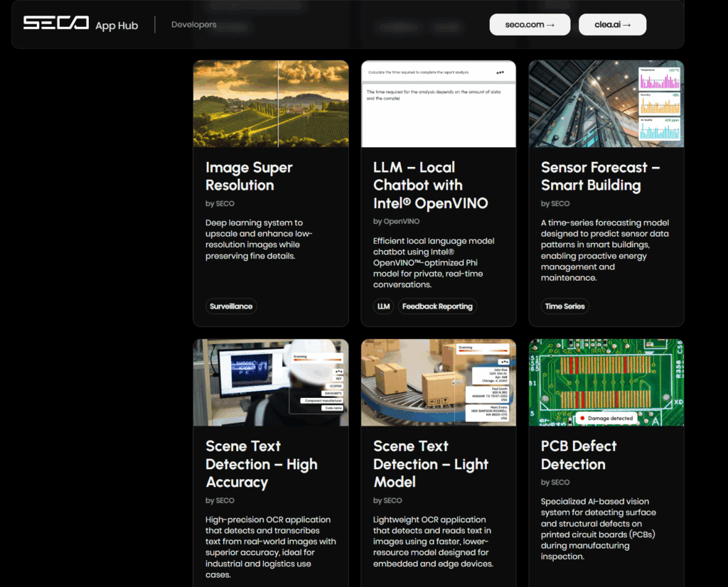This screenshot has height=587, width=728.
Task: Open Scene Text Detection Light Model thumbnail
Action: (438, 382)
